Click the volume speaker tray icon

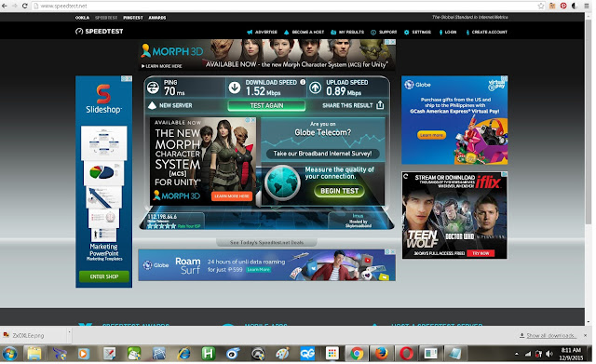pyautogui.click(x=549, y=354)
